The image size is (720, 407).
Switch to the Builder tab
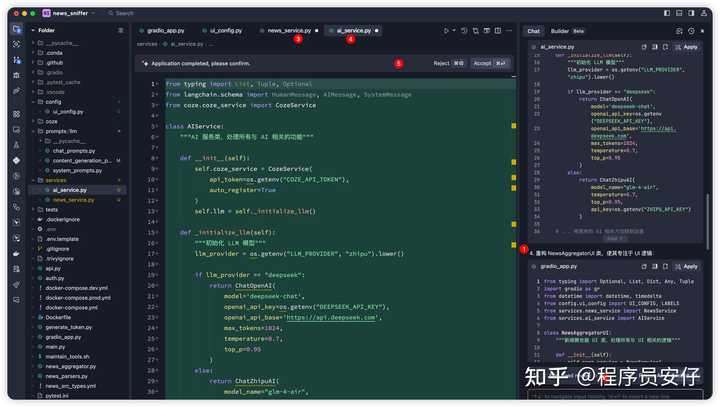(x=560, y=31)
